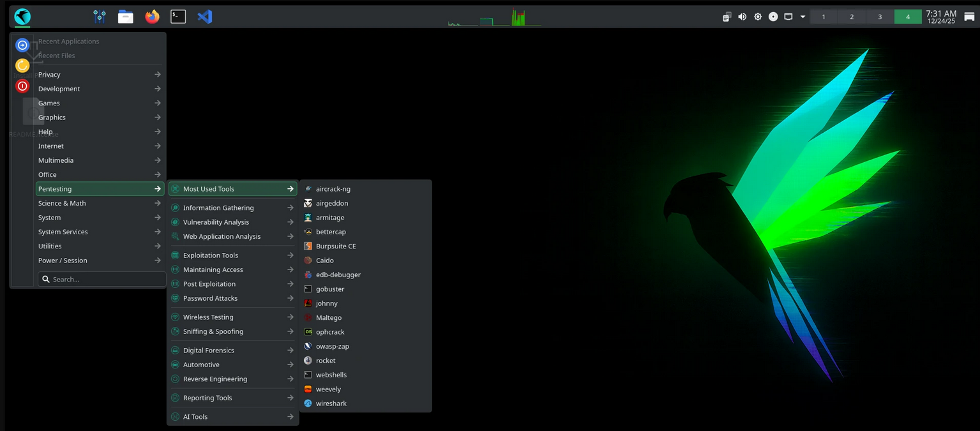Start bettercap
The height and width of the screenshot is (431, 980).
(331, 232)
